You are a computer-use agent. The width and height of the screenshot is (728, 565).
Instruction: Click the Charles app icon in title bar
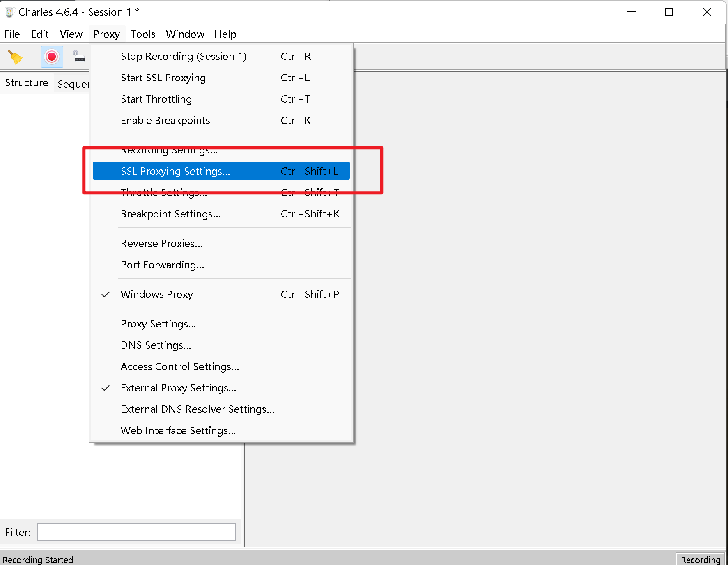9,12
